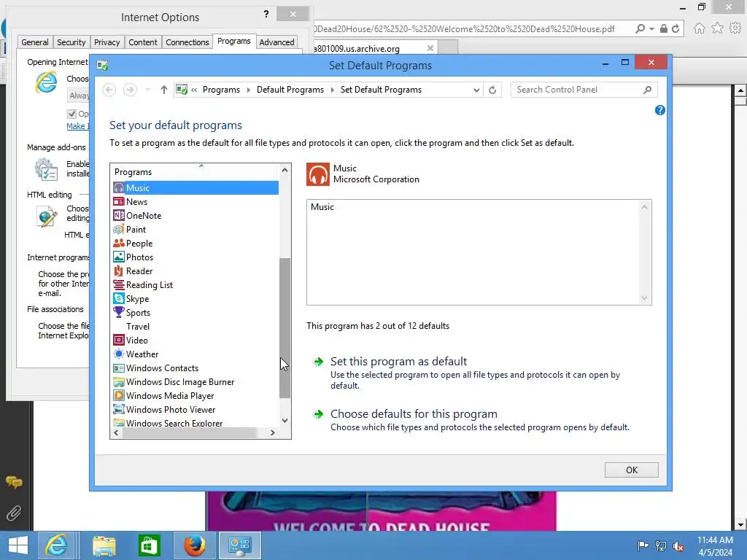
Task: Open the Windows Store taskbar icon
Action: tap(149, 545)
